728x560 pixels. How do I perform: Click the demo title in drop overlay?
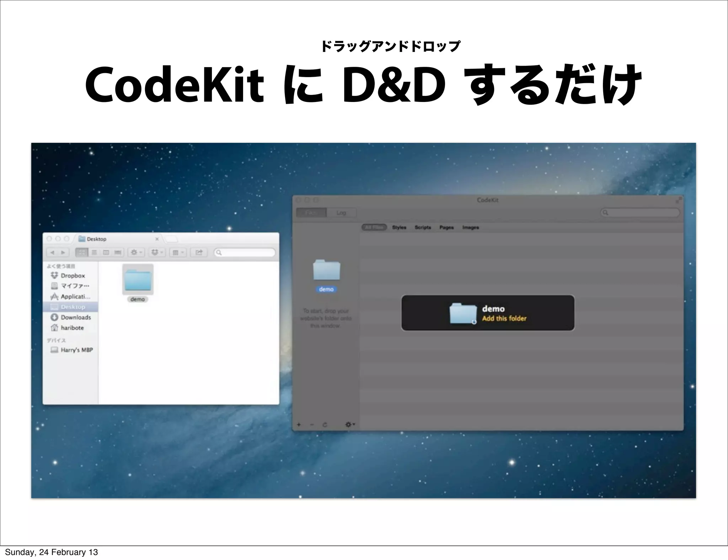pyautogui.click(x=493, y=309)
